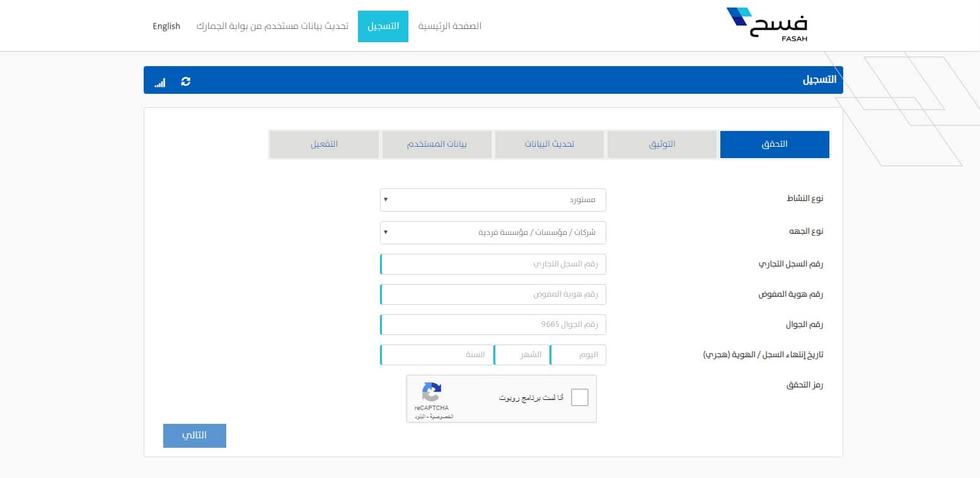Image resolution: width=980 pixels, height=478 pixels.
Task: Open the الصفحة الرئيسية home link
Action: (449, 26)
